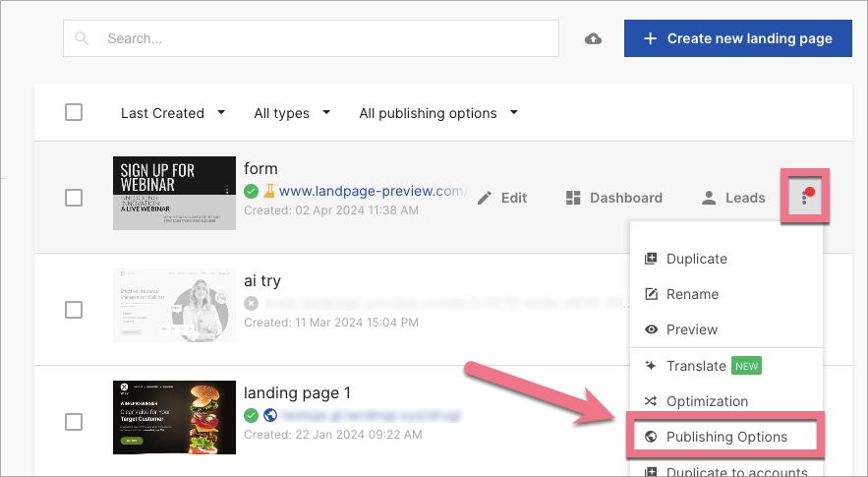Open three-dot more options menu for form
This screenshot has width=868, height=477.
click(x=805, y=198)
